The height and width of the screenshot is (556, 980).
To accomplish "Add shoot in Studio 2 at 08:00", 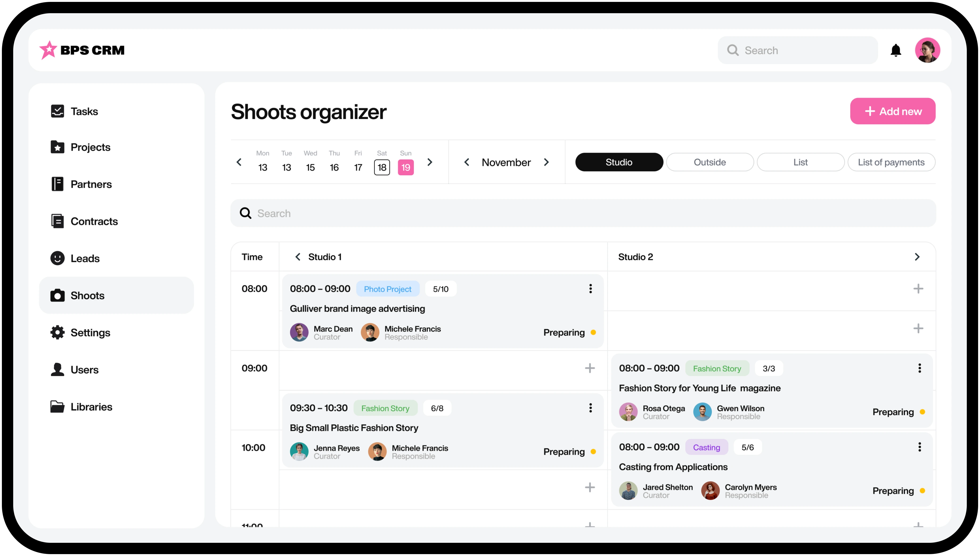I will [918, 288].
